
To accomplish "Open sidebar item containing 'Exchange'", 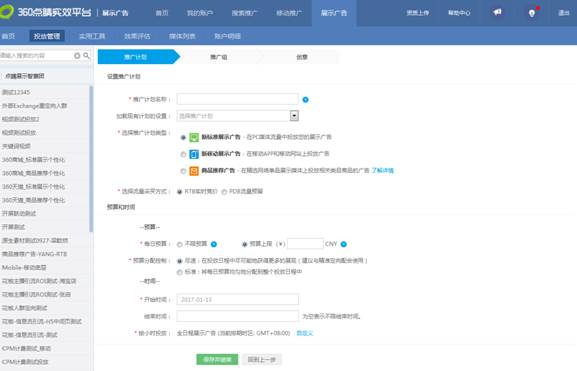I will click(34, 106).
